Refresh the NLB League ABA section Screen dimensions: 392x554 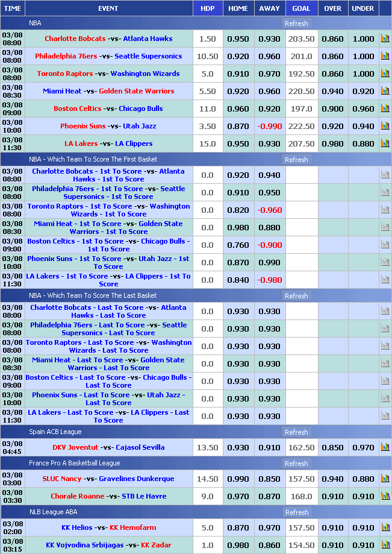point(296,512)
